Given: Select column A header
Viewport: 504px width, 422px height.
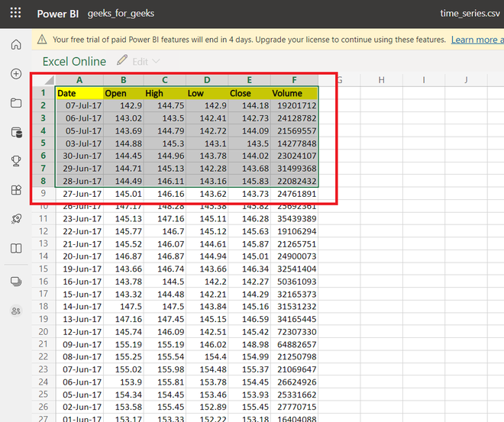Looking at the screenshot, I should [x=79, y=80].
